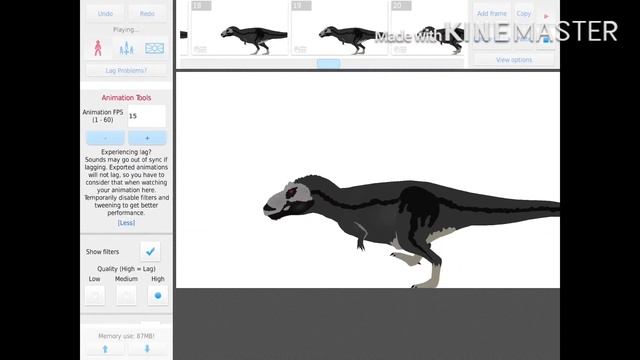Click the Add frame button
Viewport: 640px width, 360px height.
tap(492, 13)
